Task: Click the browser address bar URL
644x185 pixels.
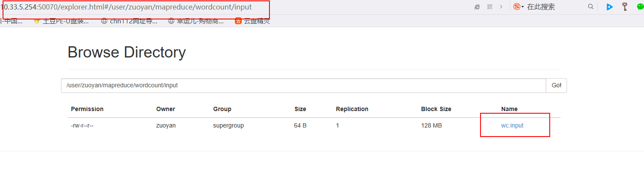Action: pyautogui.click(x=126, y=7)
